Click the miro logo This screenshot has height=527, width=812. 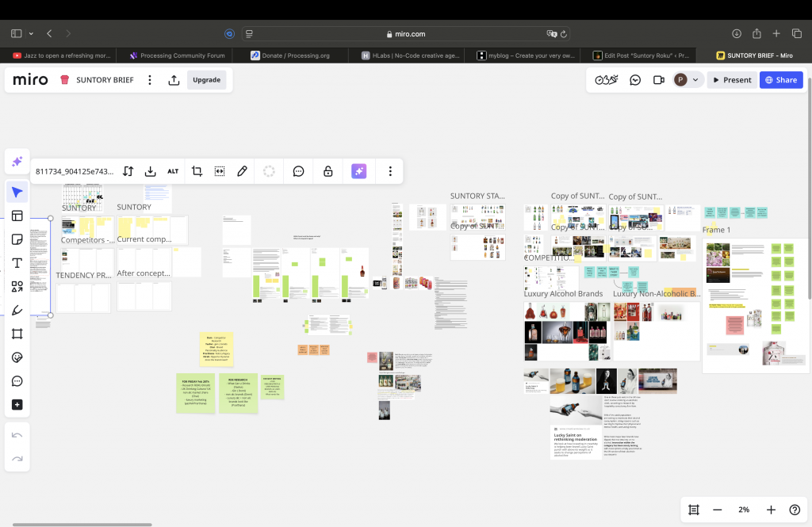[30, 80]
